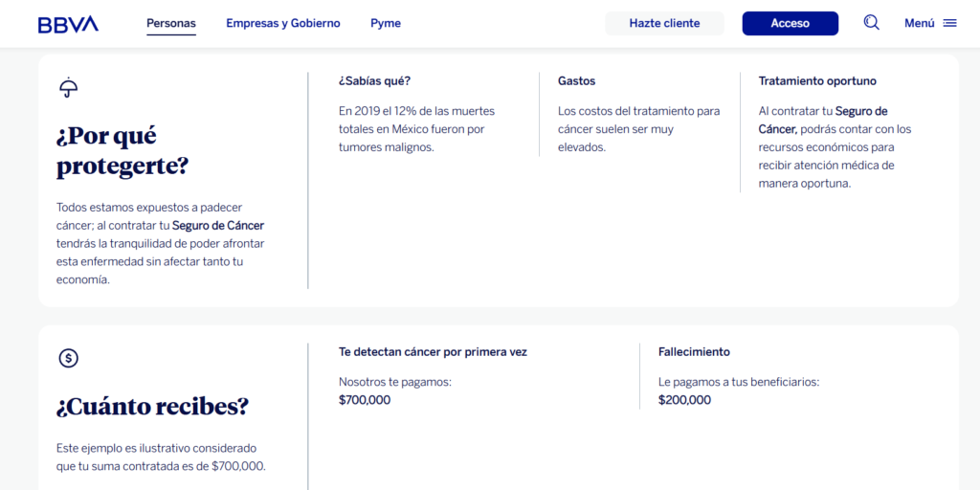This screenshot has height=490, width=980.
Task: Click the '¿Por qué protegerte?' heading
Action: (122, 150)
